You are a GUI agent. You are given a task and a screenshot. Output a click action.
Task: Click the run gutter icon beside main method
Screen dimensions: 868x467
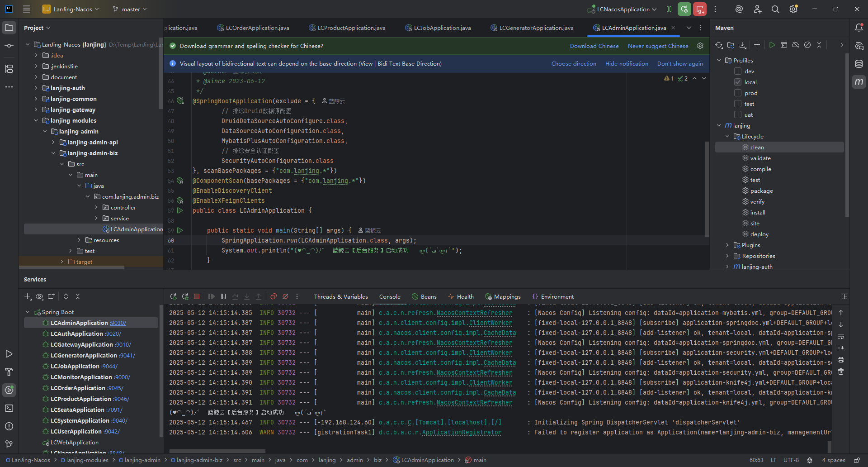tap(180, 230)
